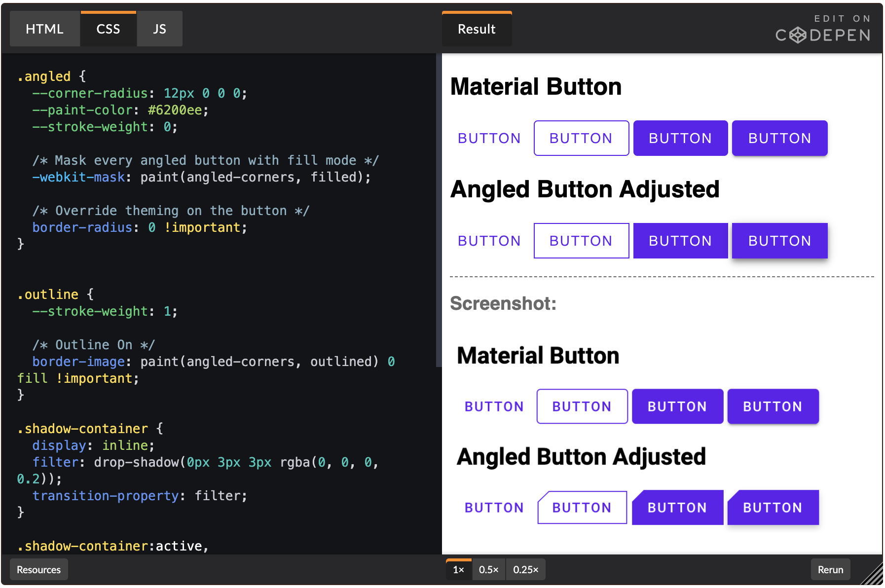Click the borderless text BUTTON under the top Material Button heading

pyautogui.click(x=489, y=139)
